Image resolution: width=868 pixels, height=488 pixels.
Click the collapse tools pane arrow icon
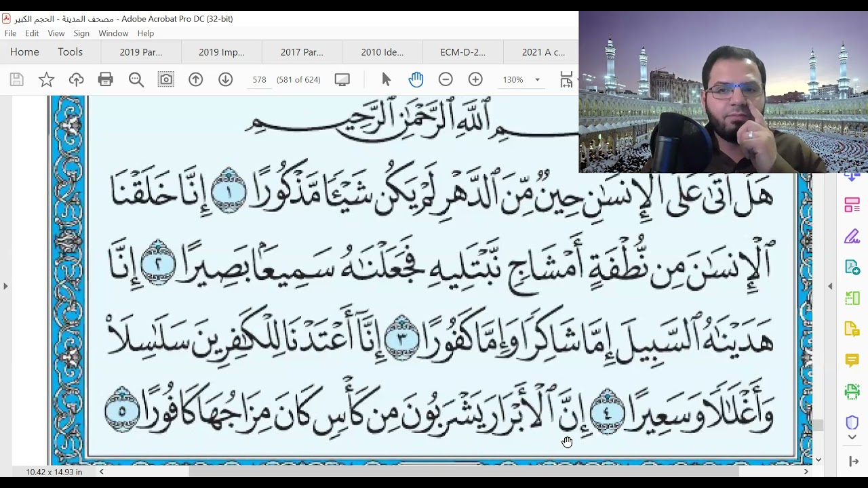tap(854, 462)
